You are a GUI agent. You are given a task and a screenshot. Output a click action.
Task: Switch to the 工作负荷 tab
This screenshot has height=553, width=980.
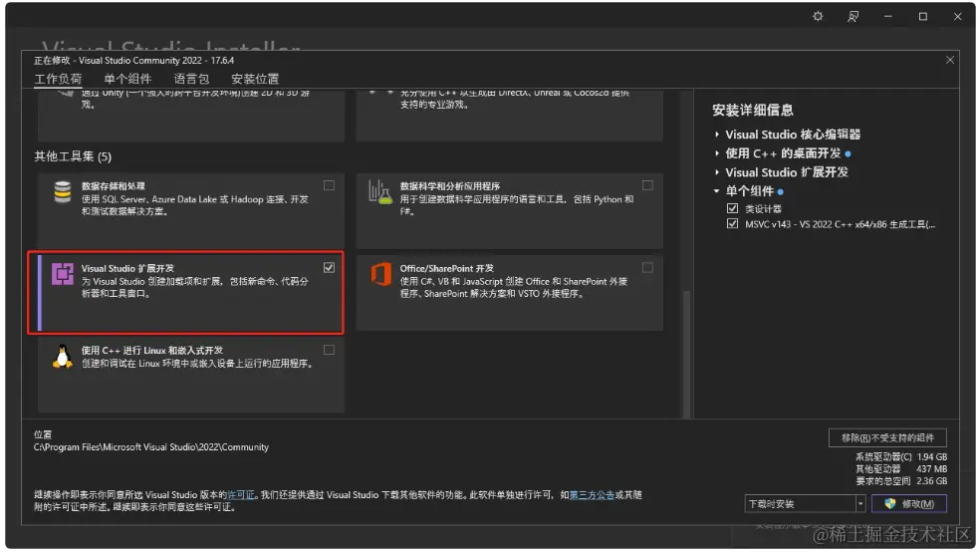[58, 79]
